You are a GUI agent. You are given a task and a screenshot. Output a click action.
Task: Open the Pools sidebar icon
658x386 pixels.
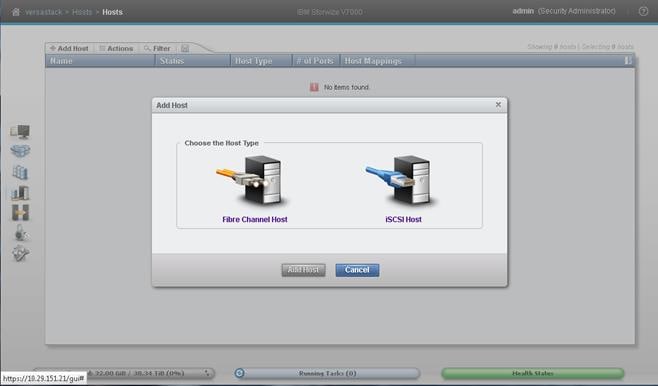pyautogui.click(x=20, y=151)
